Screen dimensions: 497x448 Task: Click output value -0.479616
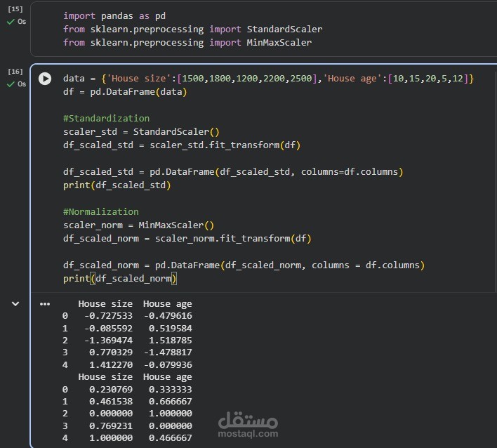point(168,316)
